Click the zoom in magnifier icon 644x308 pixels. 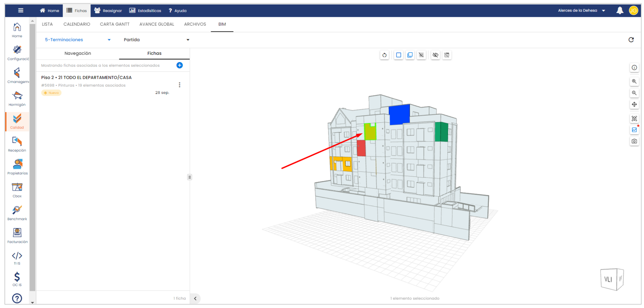pos(634,82)
